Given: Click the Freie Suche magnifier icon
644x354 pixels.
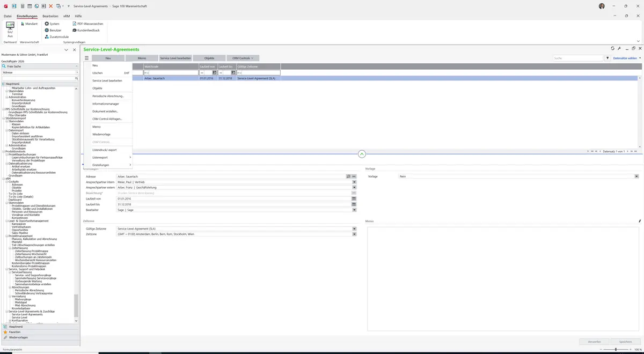Looking at the screenshot, I should [4, 66].
